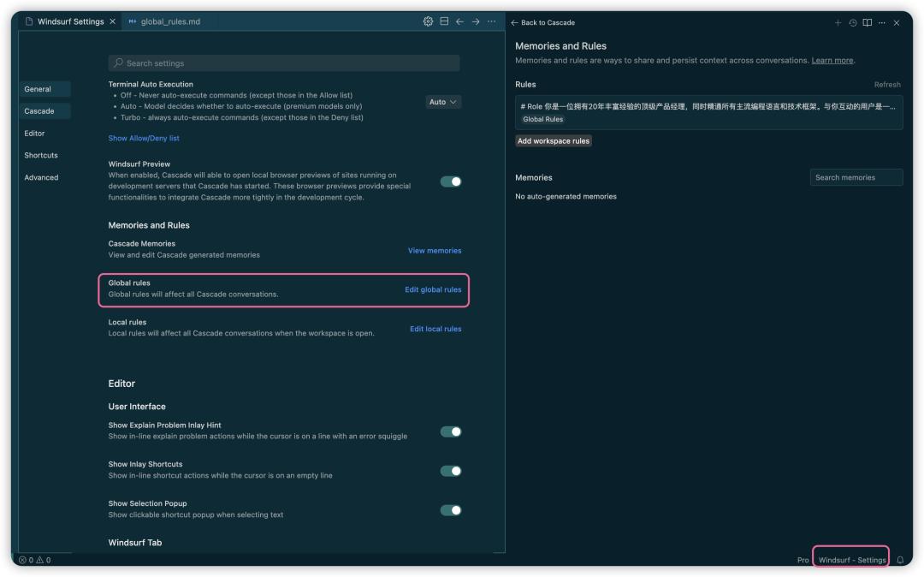Viewport: 924px width, 577px height.
Task: Click the settings gear icon in editor toolbar
Action: [x=428, y=21]
